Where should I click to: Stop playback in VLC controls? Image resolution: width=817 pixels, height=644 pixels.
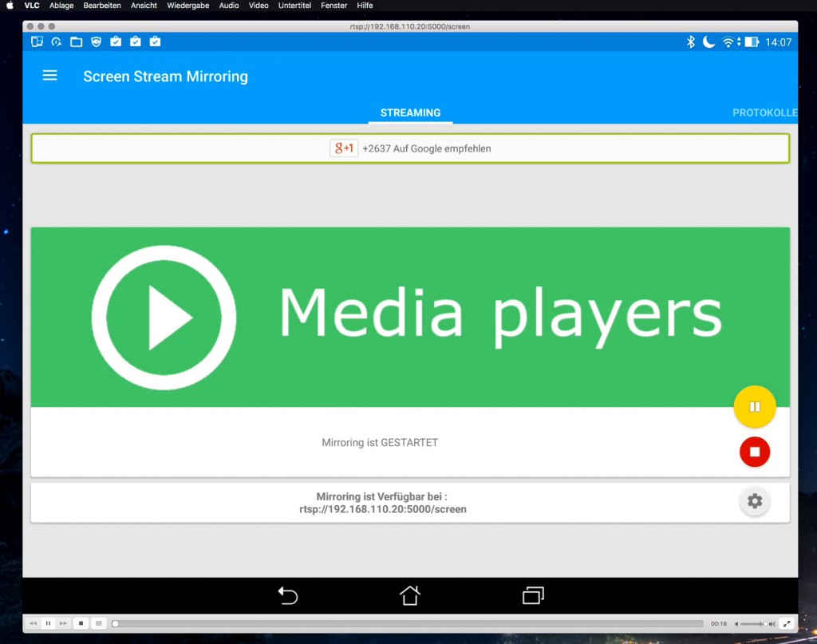81,623
